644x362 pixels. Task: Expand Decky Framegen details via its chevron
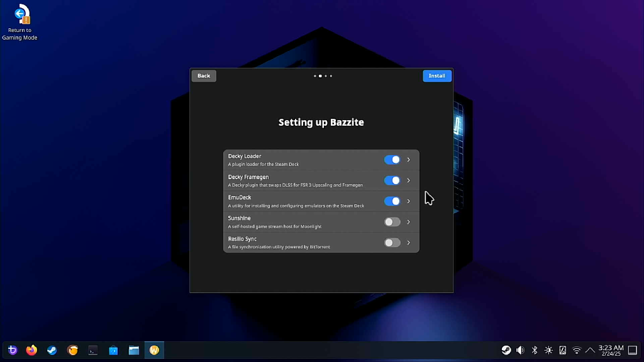408,180
